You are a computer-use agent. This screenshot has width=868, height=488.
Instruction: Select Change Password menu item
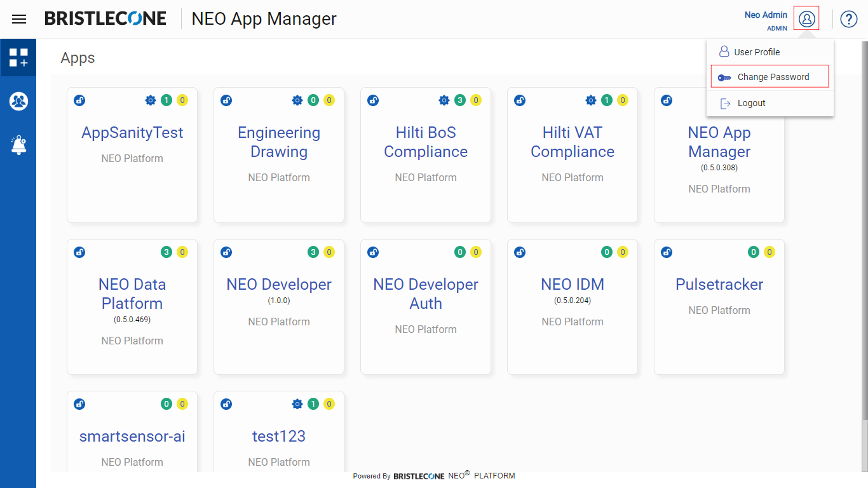[x=770, y=77]
